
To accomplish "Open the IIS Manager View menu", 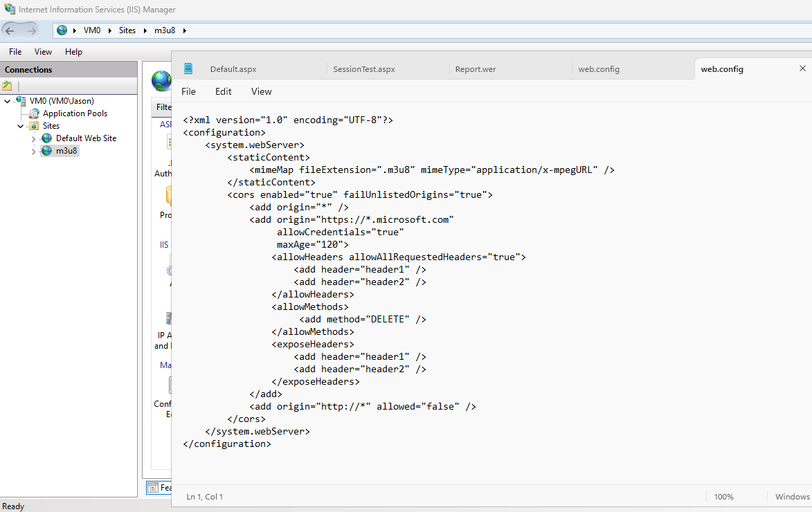I will pyautogui.click(x=43, y=52).
